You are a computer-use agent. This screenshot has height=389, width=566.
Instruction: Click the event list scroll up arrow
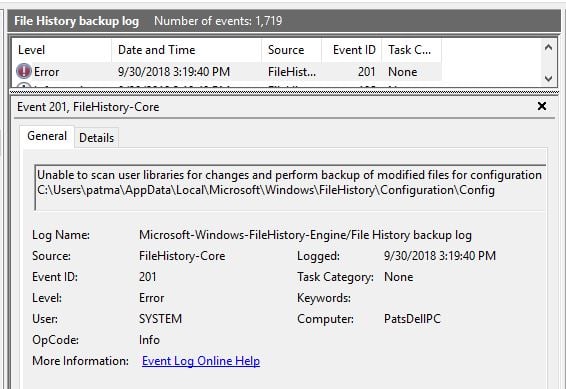coord(548,47)
